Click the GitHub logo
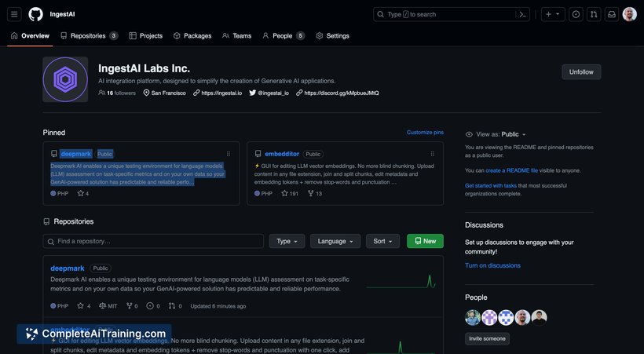This screenshot has width=644, height=354. (x=35, y=14)
